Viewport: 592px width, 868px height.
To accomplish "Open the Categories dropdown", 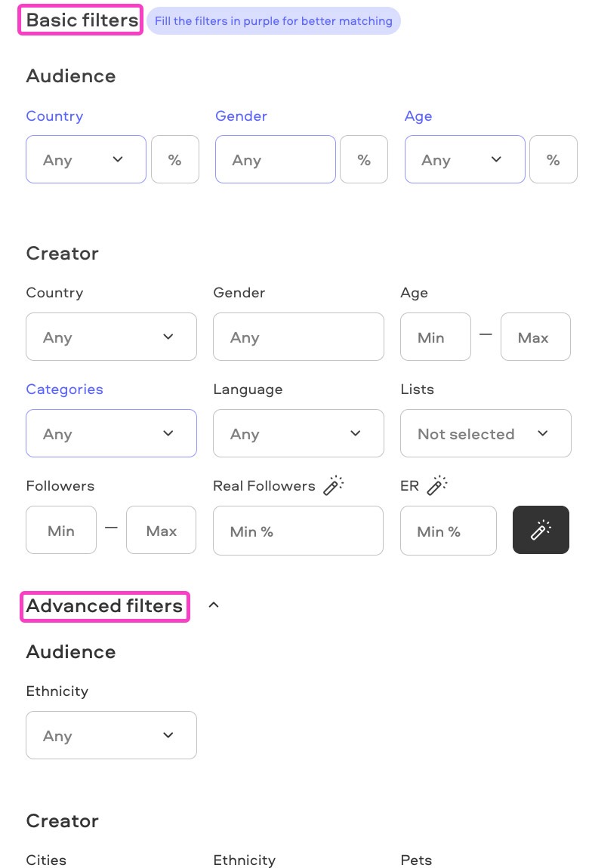I will pyautogui.click(x=111, y=433).
